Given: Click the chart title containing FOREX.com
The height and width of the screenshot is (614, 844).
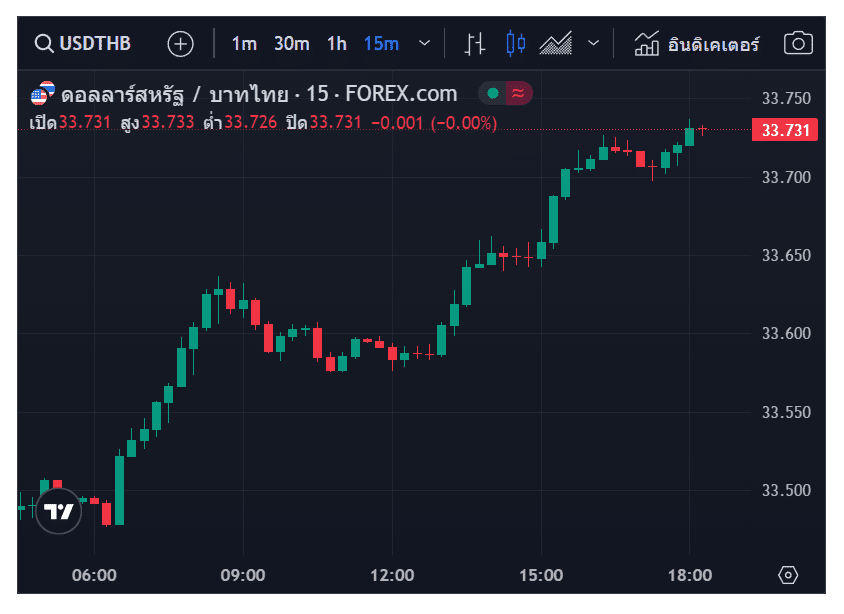Looking at the screenshot, I should 258,95.
